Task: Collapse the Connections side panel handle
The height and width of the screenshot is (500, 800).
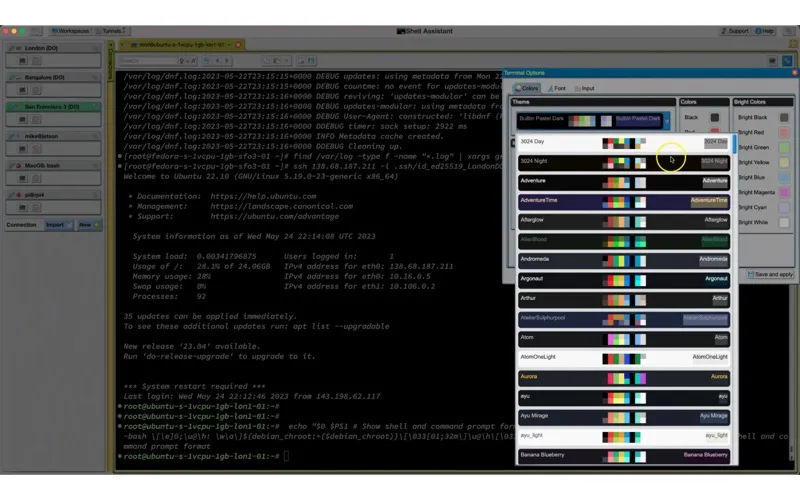Action: point(110,61)
